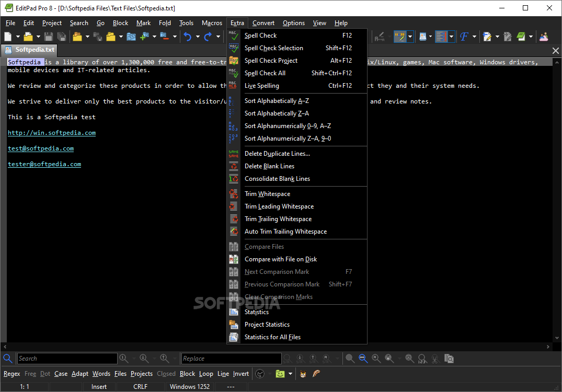
Task: Click the Open Project folder icon
Action: pos(77,37)
